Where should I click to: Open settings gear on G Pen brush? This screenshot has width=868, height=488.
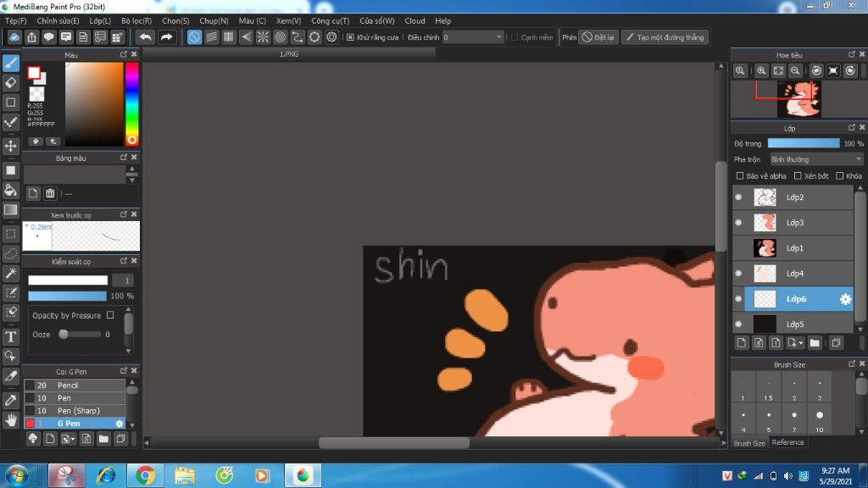pos(119,424)
